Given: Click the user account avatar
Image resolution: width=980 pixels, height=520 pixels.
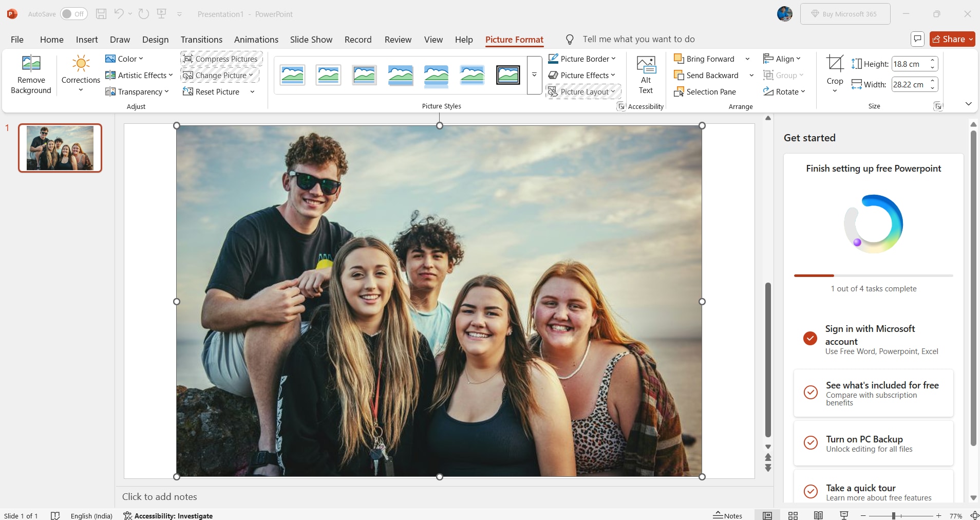Looking at the screenshot, I should click(x=785, y=14).
